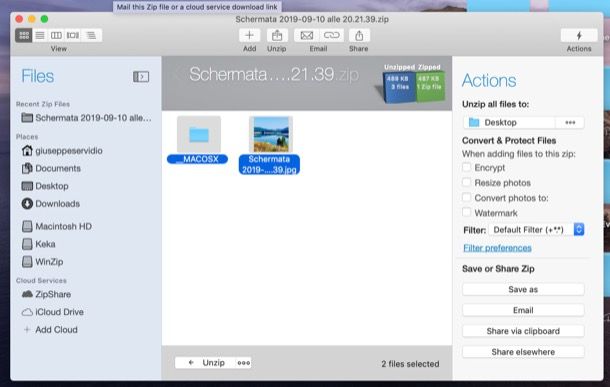This screenshot has width=610, height=387.
Task: Click Share via clipboard button
Action: 523,331
